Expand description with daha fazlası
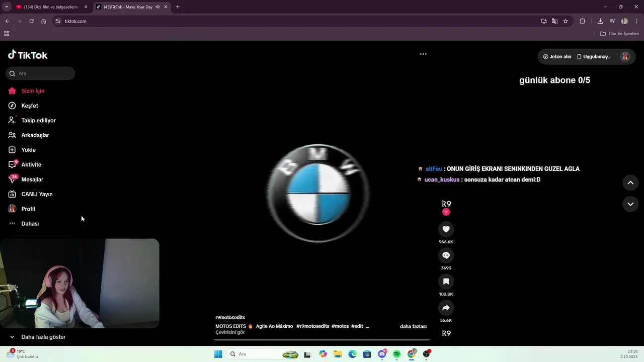The width and height of the screenshot is (644, 362). pos(413,326)
